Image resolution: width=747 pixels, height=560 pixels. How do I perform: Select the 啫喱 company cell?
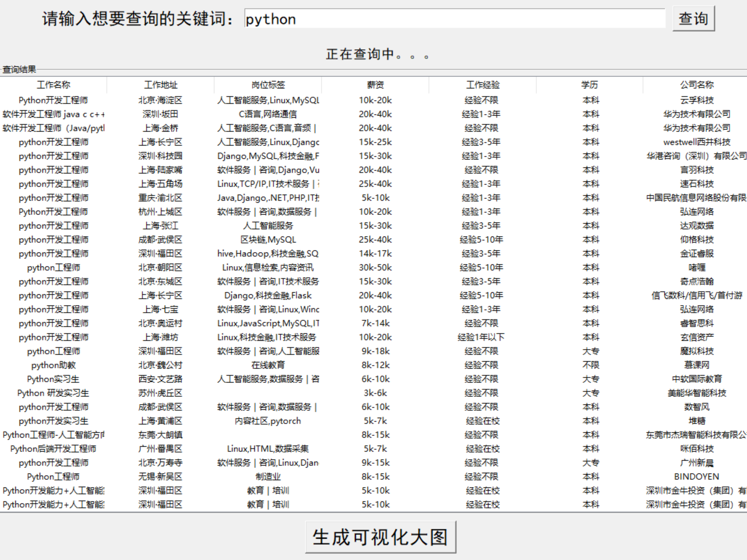696,267
